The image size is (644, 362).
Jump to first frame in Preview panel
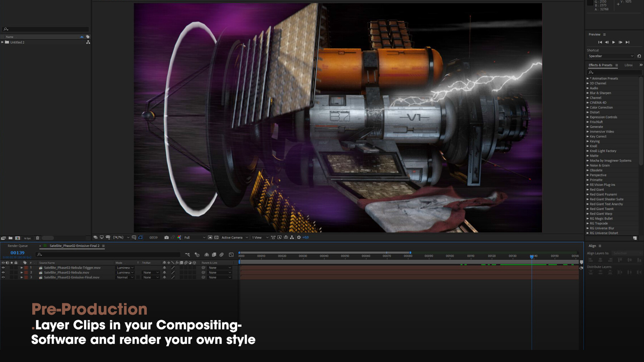(x=600, y=42)
